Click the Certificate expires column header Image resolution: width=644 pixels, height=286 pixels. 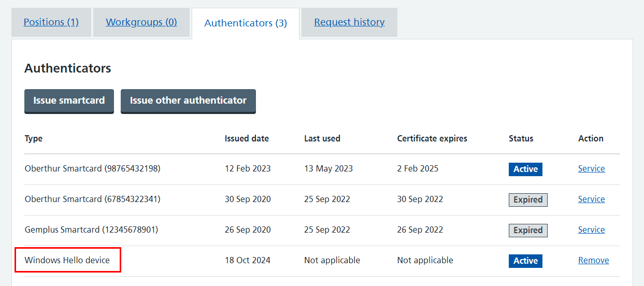[x=432, y=139]
